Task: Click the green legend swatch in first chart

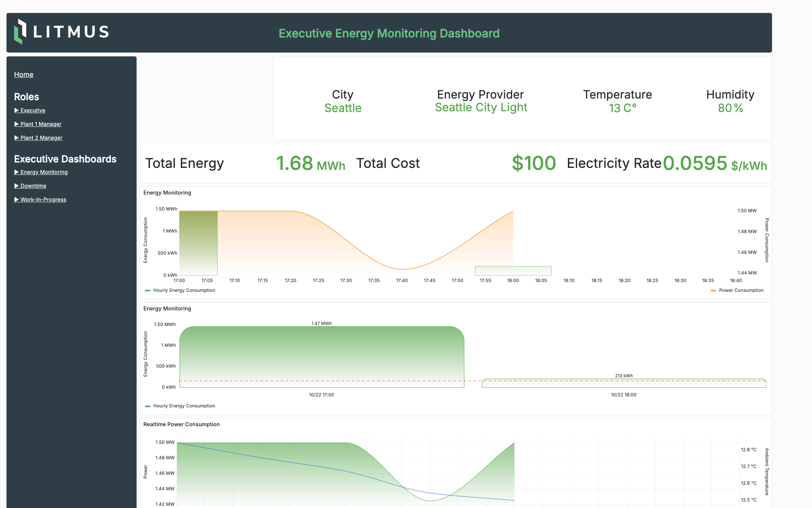Action: coord(148,291)
